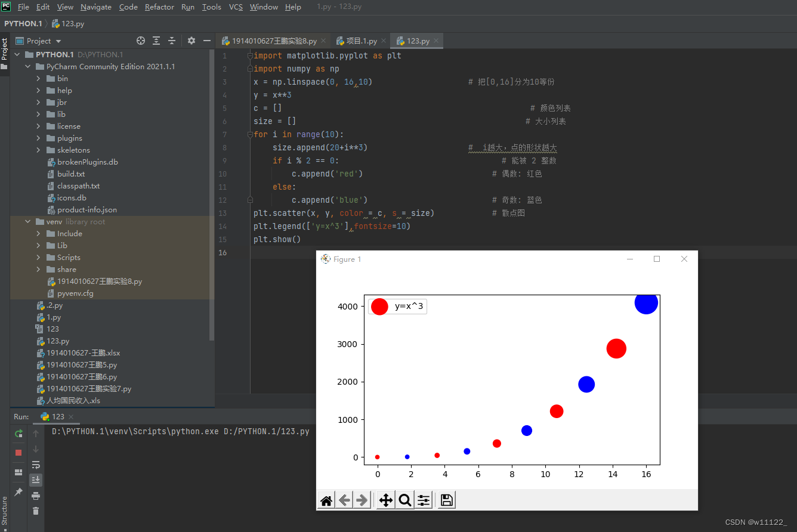Open the Project panel settings gear
The image size is (797, 532).
click(191, 41)
